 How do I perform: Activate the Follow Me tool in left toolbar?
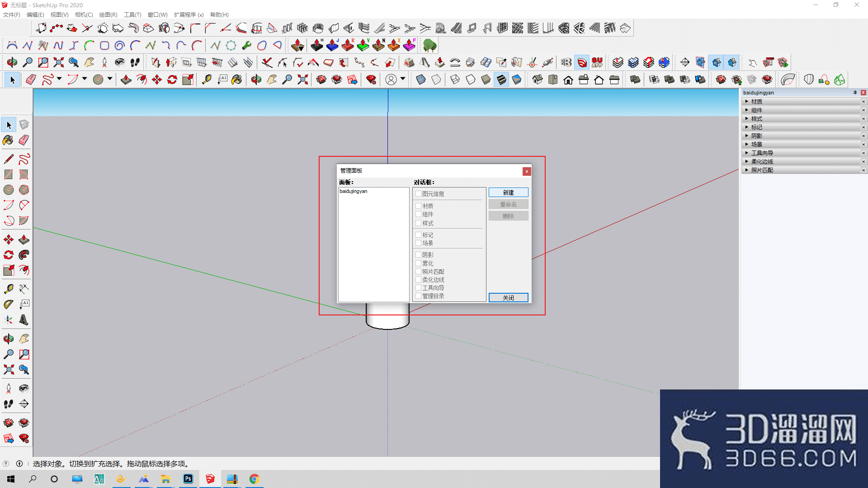[24, 255]
